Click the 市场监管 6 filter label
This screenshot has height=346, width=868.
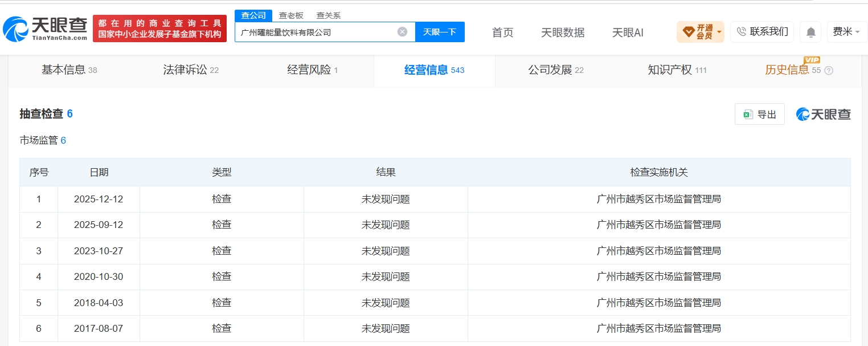click(43, 140)
